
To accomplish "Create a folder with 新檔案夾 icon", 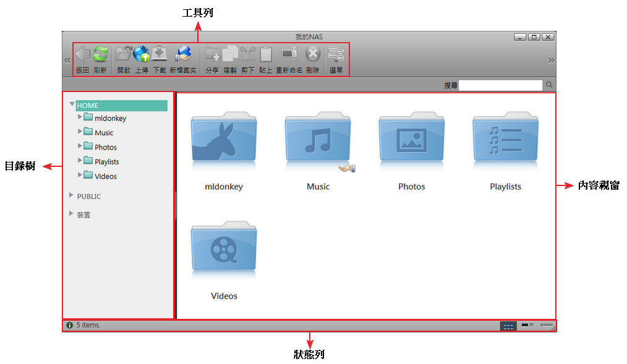I will click(182, 54).
